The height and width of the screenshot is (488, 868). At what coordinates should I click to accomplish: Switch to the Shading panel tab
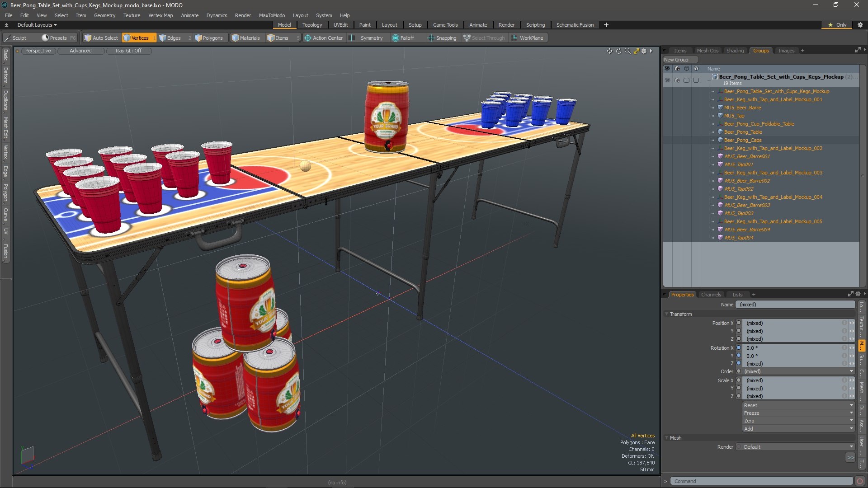coord(735,51)
